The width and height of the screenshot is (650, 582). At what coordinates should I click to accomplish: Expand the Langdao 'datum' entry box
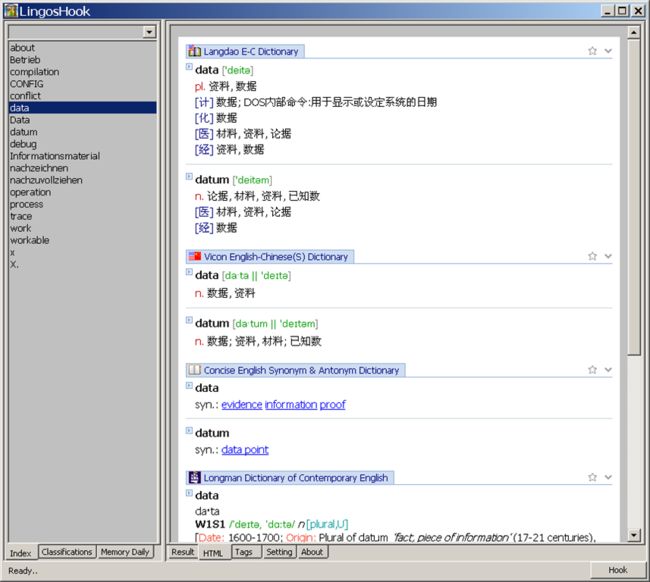pyautogui.click(x=189, y=176)
